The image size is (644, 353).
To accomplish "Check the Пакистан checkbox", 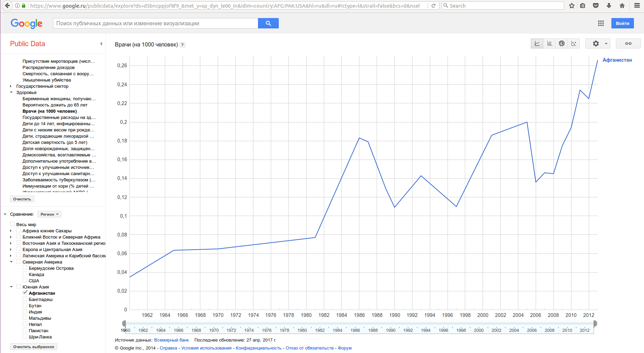I will pos(25,330).
